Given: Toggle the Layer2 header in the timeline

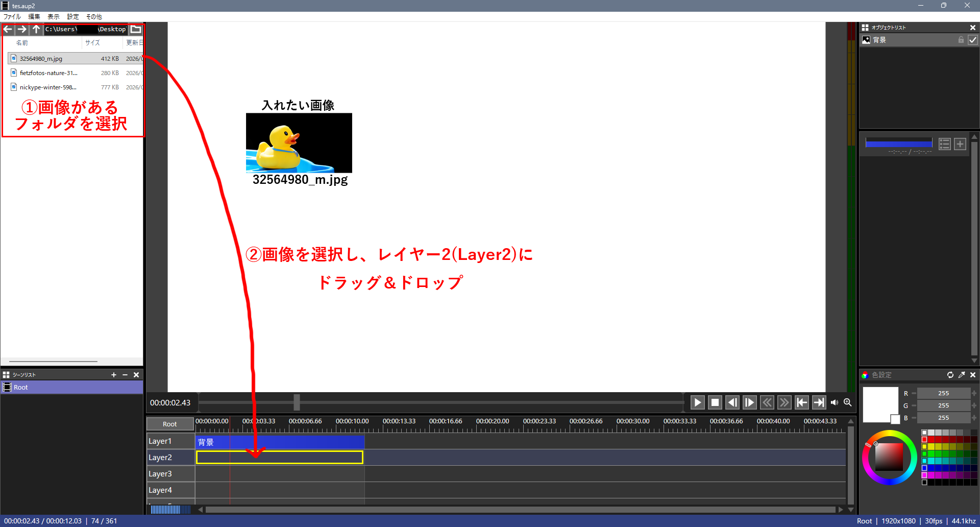Looking at the screenshot, I should pos(170,458).
